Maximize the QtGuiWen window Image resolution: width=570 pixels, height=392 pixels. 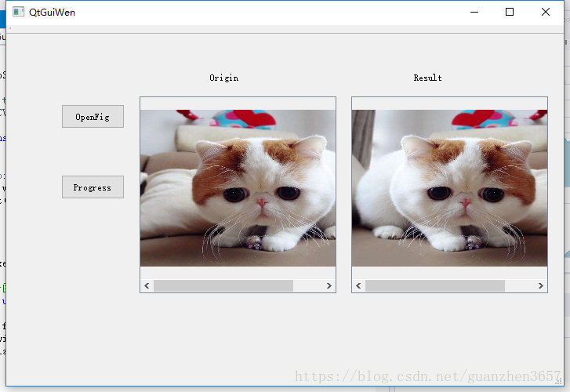click(x=510, y=12)
